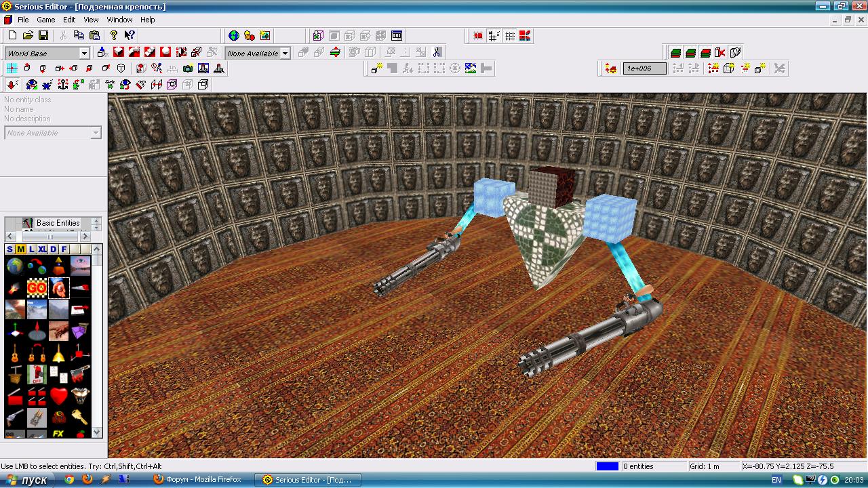Select the GO checkered entity thumbnail
This screenshot has height=488, width=868.
click(x=37, y=288)
